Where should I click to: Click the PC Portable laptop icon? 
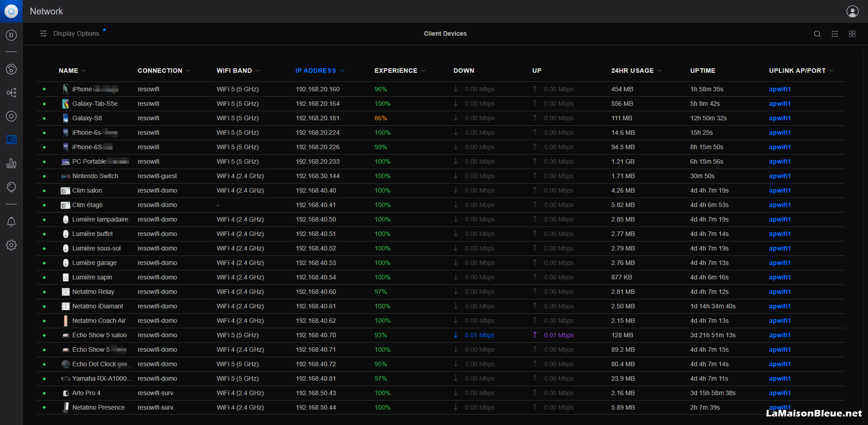[66, 162]
